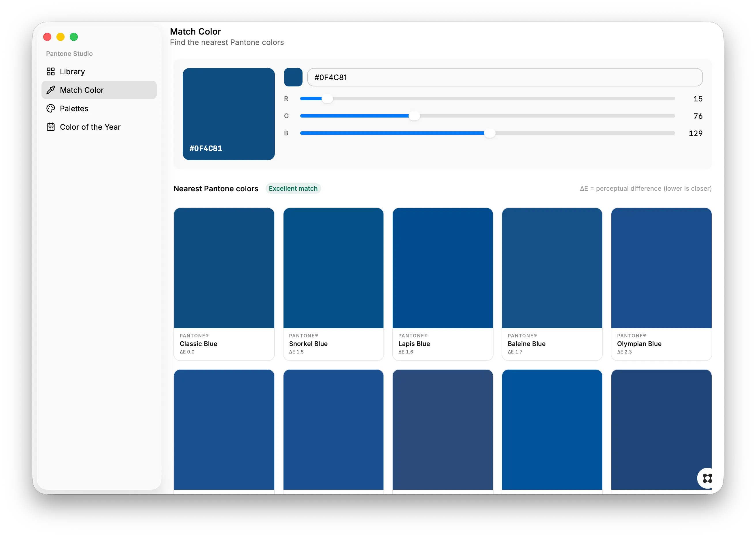
Task: Click the Excellent match badge
Action: (x=293, y=188)
